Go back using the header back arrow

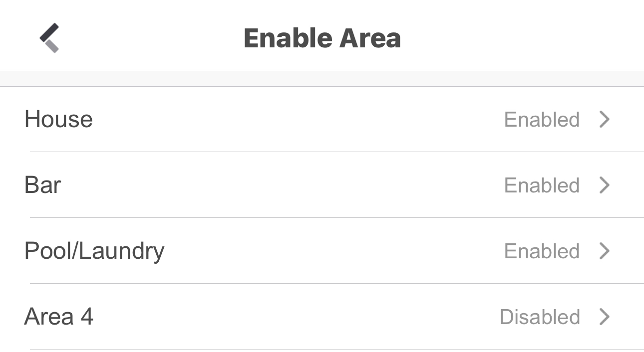click(x=49, y=38)
